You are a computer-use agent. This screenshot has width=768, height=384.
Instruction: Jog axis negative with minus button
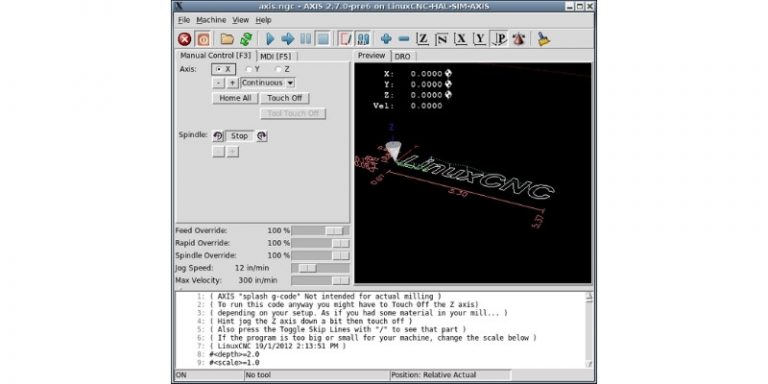coord(218,83)
